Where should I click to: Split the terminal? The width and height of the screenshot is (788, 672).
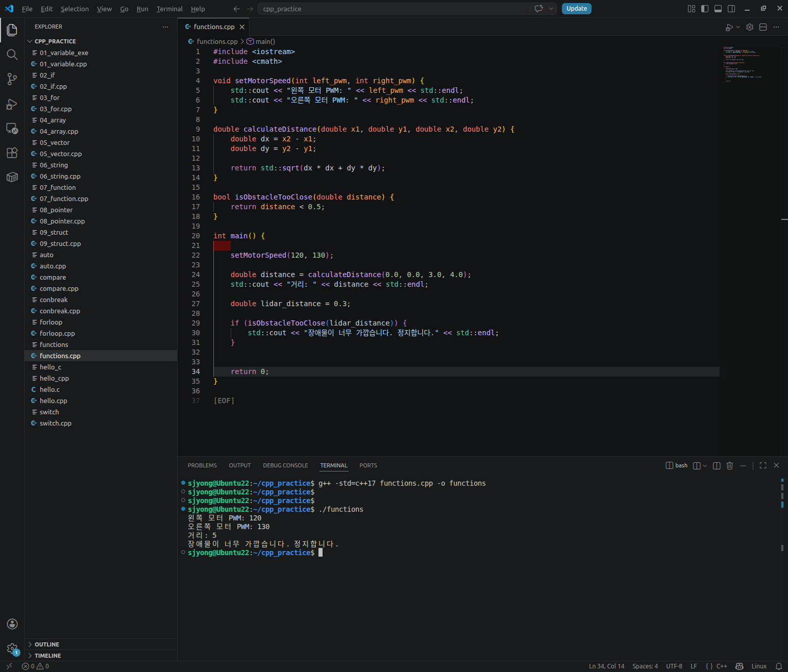click(717, 465)
